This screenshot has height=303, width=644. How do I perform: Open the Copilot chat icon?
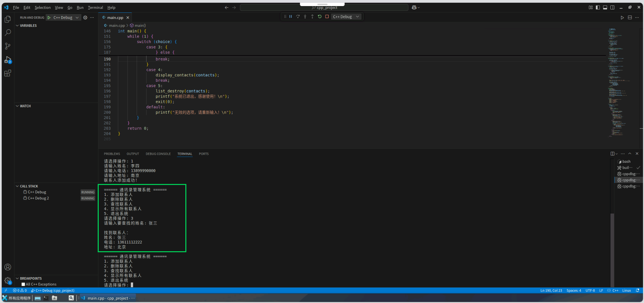coord(414,7)
